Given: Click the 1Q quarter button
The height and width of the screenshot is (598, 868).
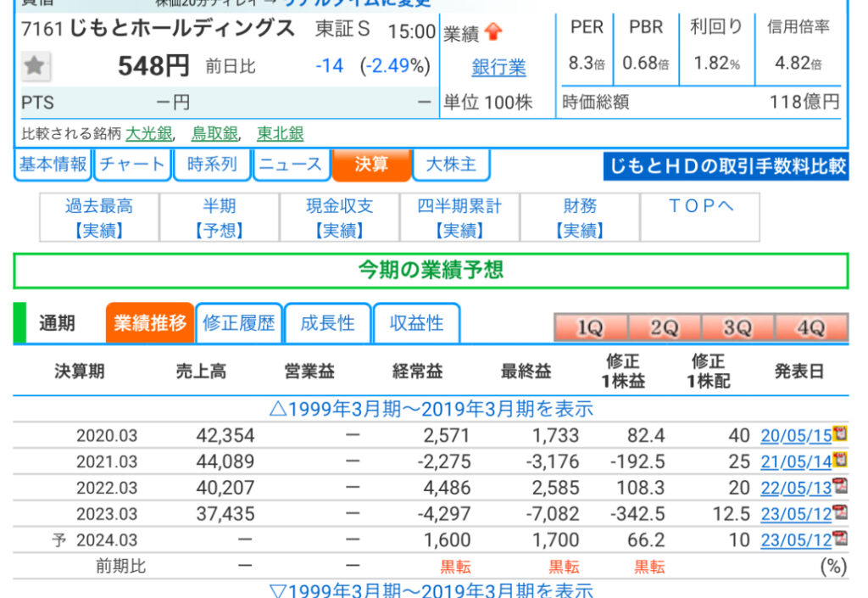Looking at the screenshot, I should 591,327.
